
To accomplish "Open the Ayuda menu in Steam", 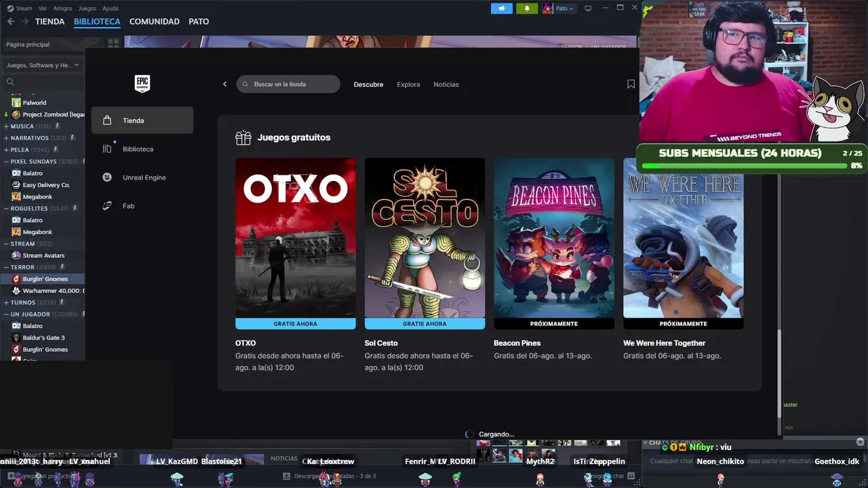I will [110, 8].
